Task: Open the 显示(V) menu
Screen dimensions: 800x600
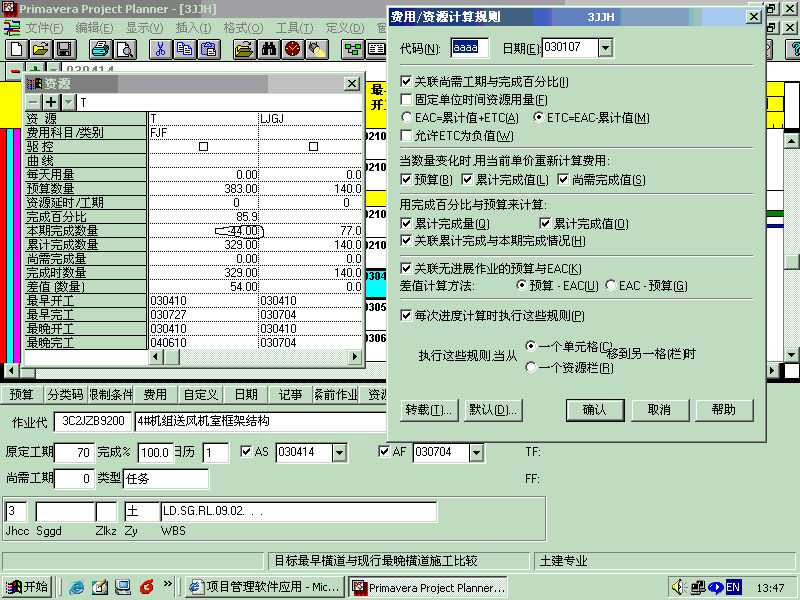Action: pos(144,28)
